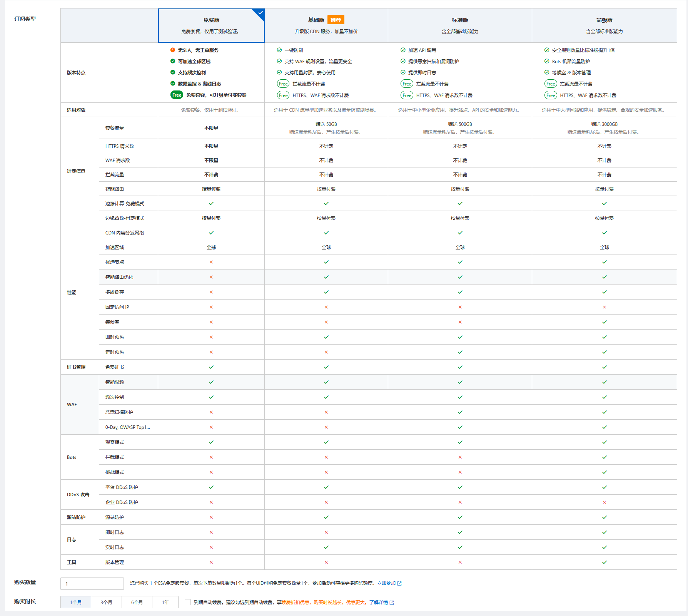
Task: Open the 立即参加 link
Action: [x=386, y=583]
